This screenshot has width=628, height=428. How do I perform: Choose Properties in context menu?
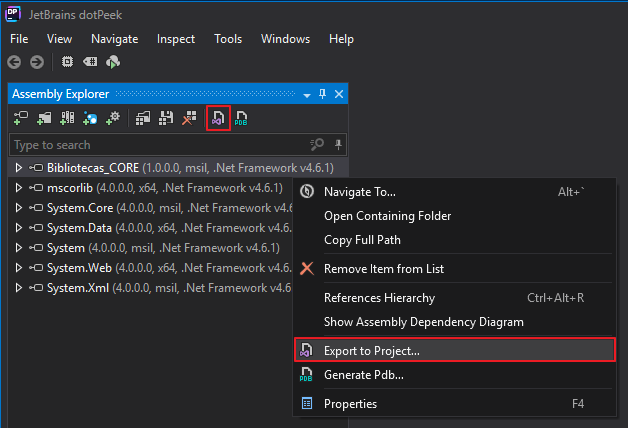455,404
